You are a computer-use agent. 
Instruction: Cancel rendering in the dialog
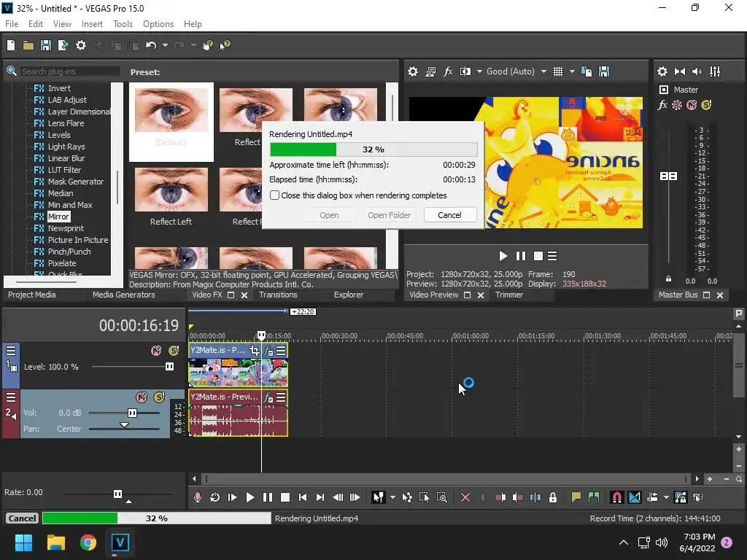(449, 215)
